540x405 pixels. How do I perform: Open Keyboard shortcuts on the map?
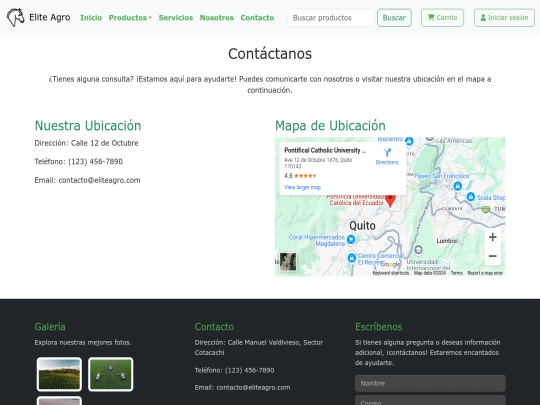click(x=391, y=273)
